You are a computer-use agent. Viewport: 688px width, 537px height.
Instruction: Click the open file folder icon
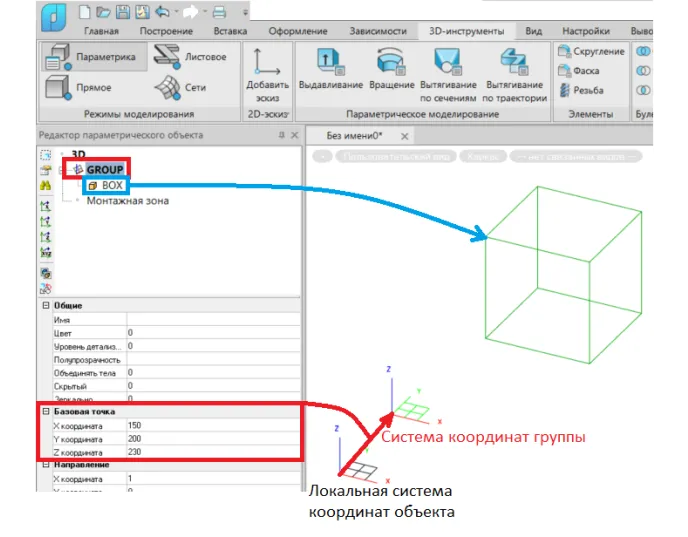[104, 12]
